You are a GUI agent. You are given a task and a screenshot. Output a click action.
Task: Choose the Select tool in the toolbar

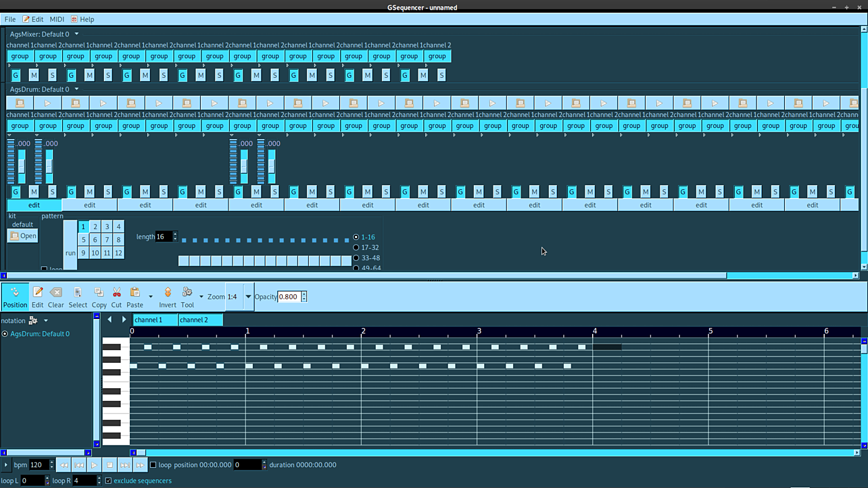point(78,296)
